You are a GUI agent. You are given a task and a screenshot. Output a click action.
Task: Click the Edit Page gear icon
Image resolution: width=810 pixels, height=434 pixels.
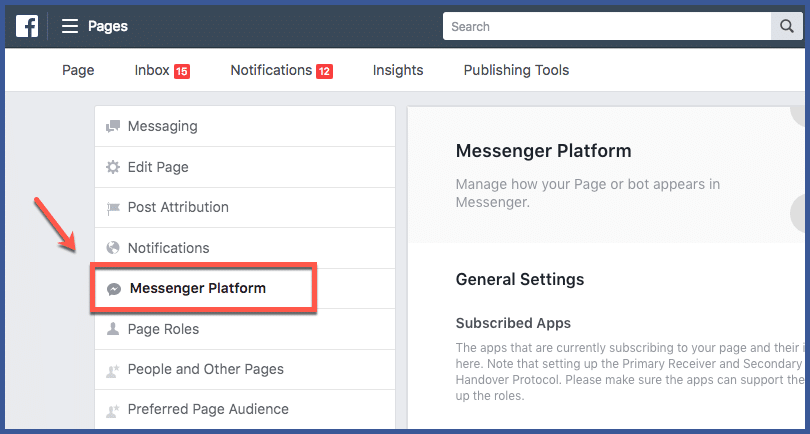point(113,167)
